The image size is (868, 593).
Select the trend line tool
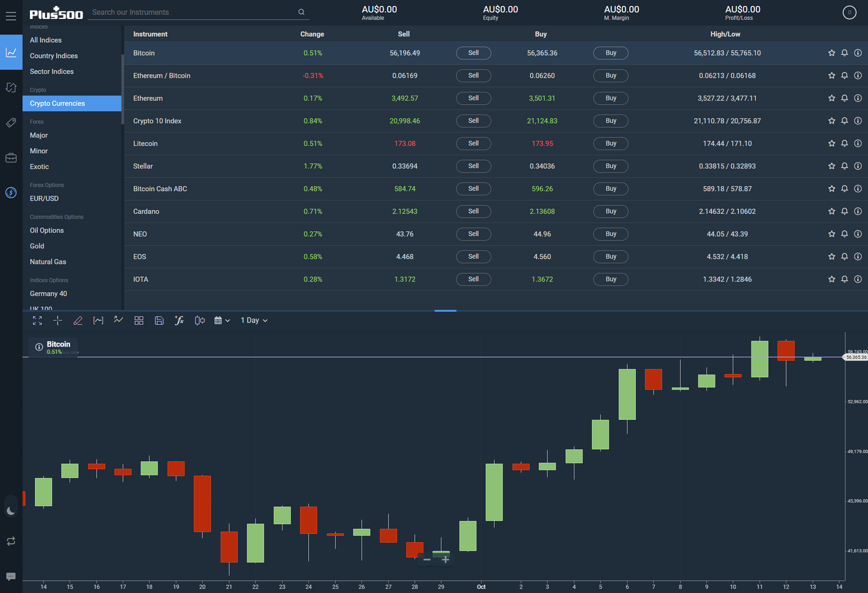click(x=118, y=320)
